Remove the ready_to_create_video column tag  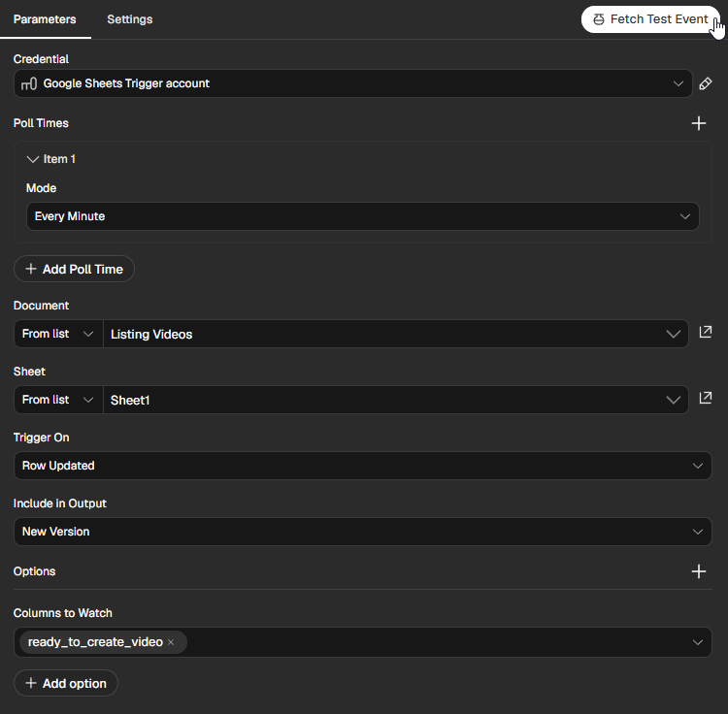(x=171, y=642)
